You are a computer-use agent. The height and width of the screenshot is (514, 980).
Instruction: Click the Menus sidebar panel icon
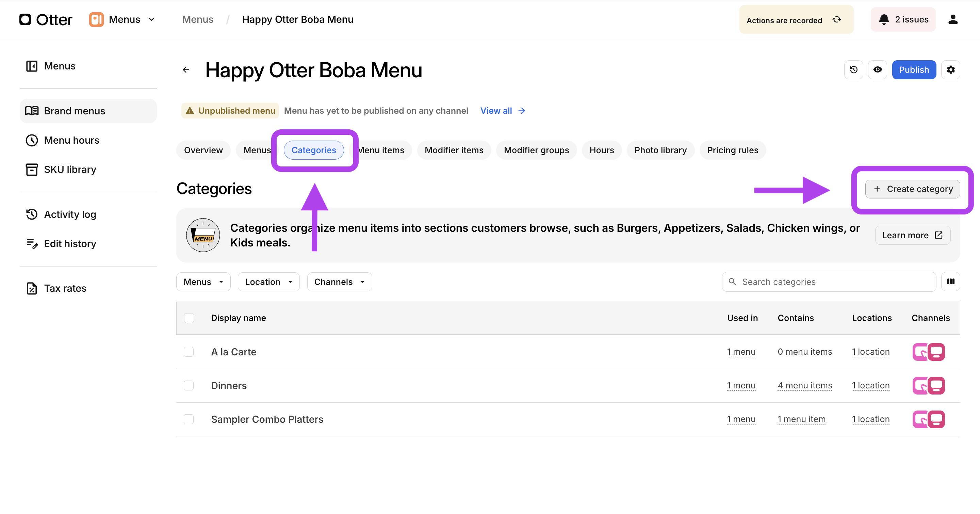(32, 66)
